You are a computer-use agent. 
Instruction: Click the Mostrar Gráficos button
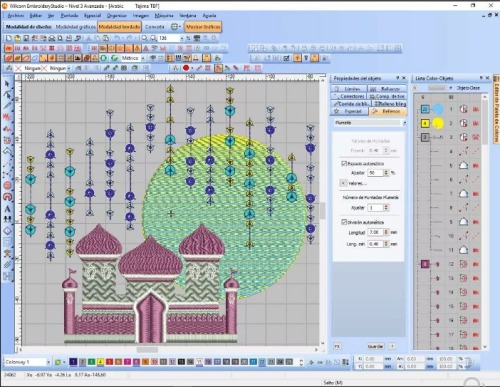pos(203,27)
